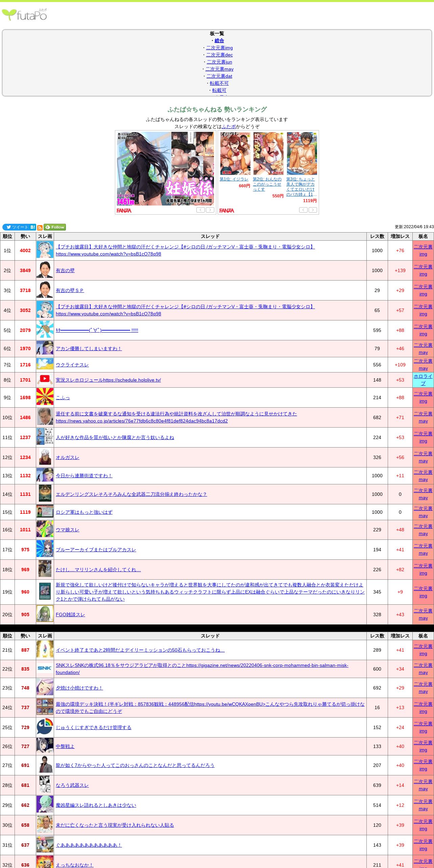Open the 第1位 product link in the ad

point(234,179)
